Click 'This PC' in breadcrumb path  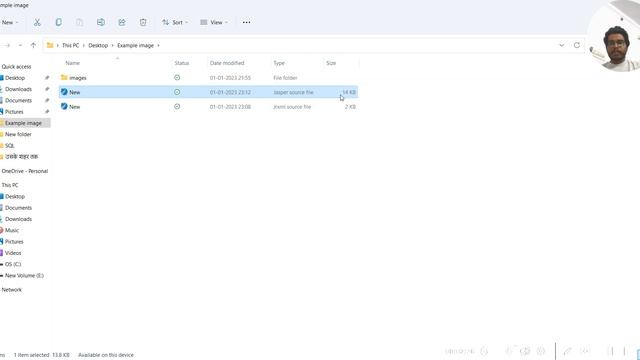click(70, 45)
